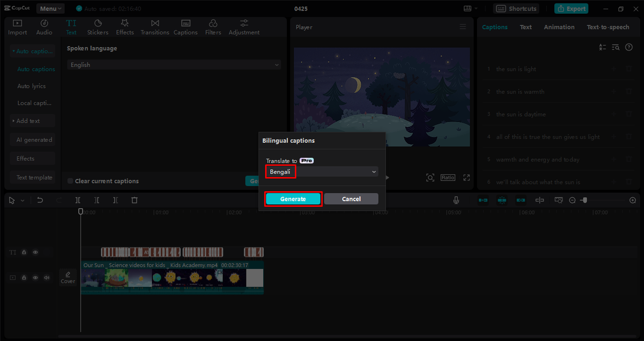Click the timeline zoom out magnifier
The height and width of the screenshot is (341, 644).
[572, 200]
